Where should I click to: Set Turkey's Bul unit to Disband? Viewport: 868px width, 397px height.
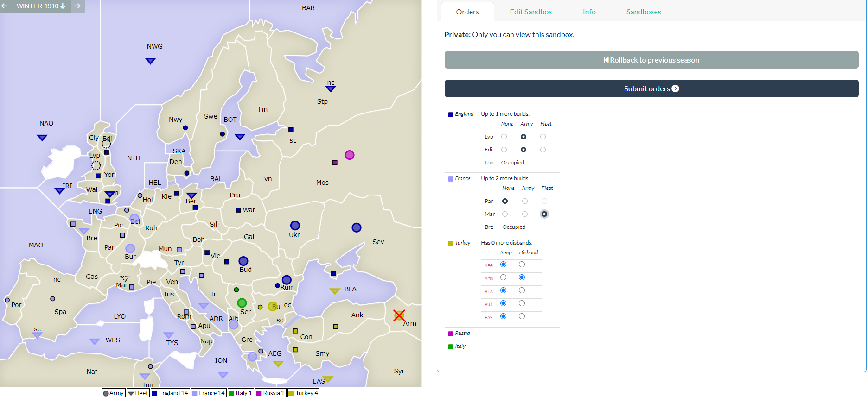pos(522,303)
